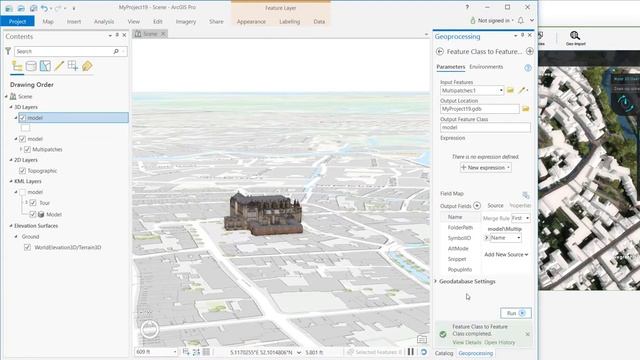Collapse the 2D Layers group
This screenshot has width=640, height=360.
[11, 160]
